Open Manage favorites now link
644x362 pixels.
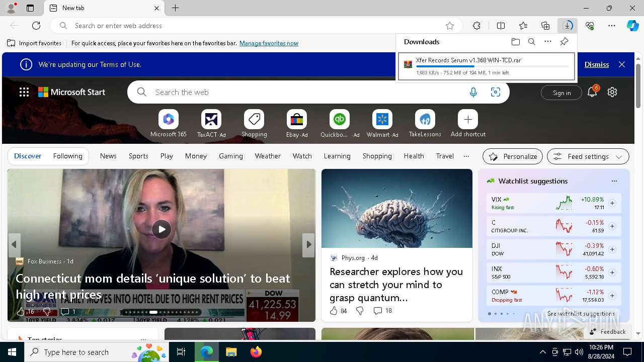(269, 43)
